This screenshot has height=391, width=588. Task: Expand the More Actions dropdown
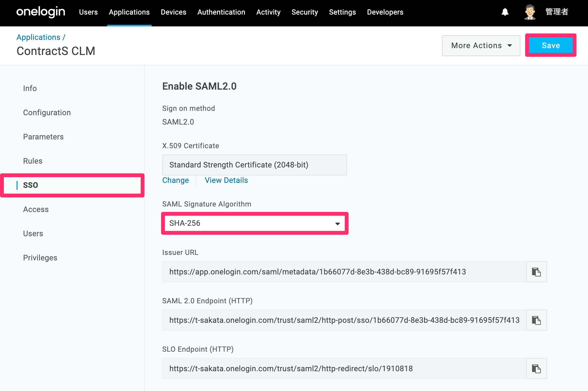coord(481,46)
